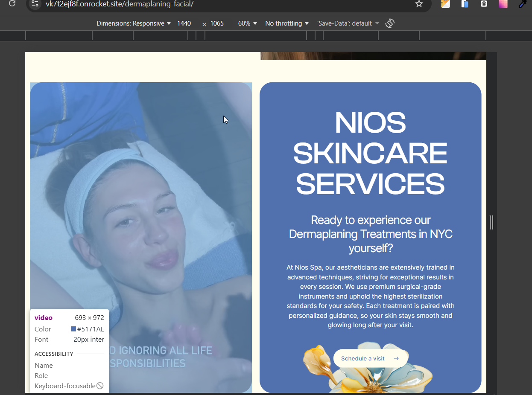
Task: Open the blue clipboard extension icon
Action: click(465, 4)
